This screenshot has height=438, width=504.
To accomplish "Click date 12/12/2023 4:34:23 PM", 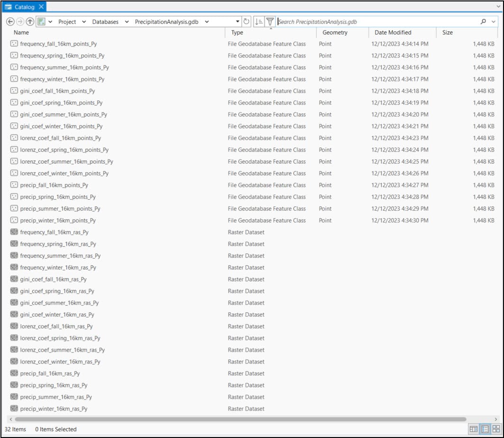I will click(400, 138).
